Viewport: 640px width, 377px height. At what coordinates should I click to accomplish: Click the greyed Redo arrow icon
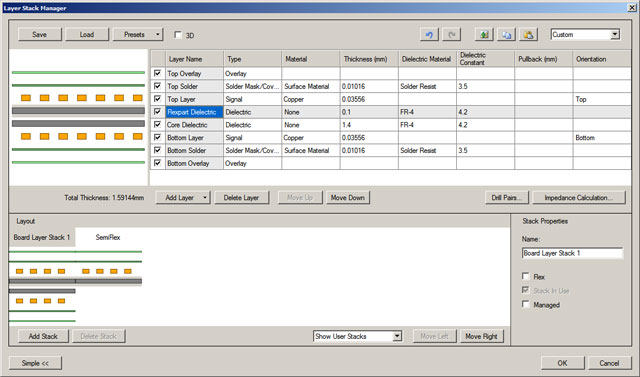tap(451, 35)
